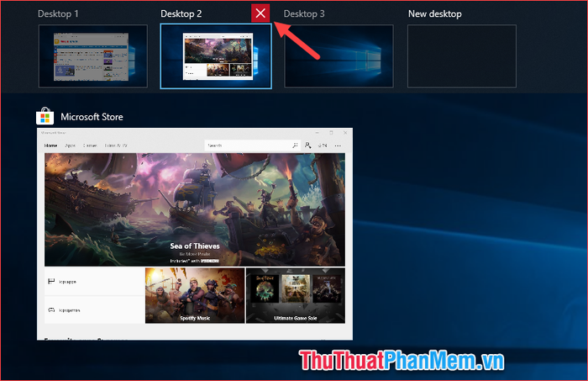Maximize the Microsoft Store window preview
The width and height of the screenshot is (588, 381).
331,133
